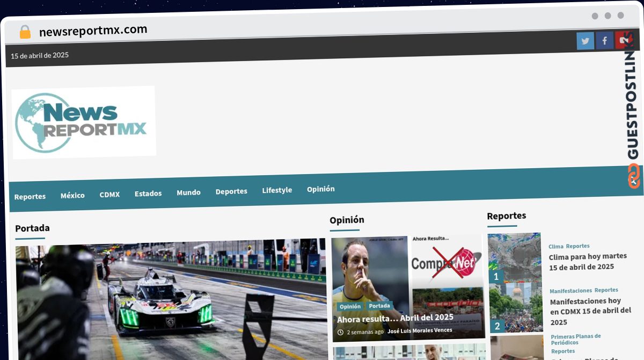Click the date '15 de abril de 2025'
644x360 pixels.
click(x=40, y=55)
